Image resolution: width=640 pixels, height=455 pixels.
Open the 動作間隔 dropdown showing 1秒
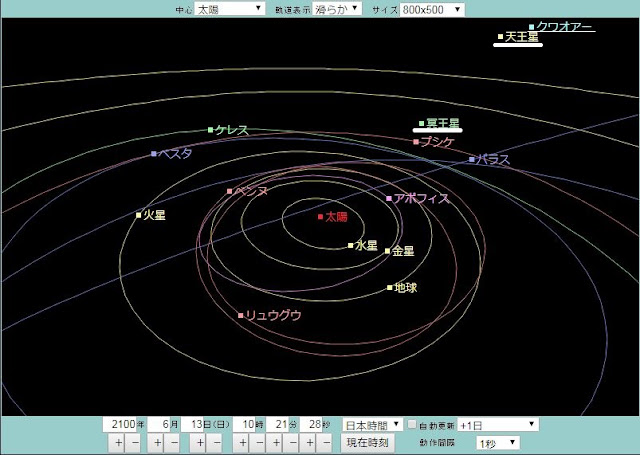coord(498,443)
